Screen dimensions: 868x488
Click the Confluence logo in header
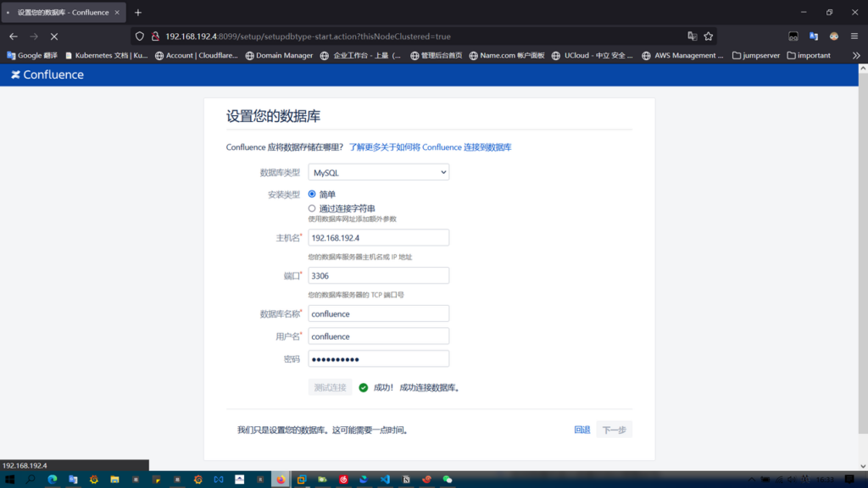coord(47,75)
